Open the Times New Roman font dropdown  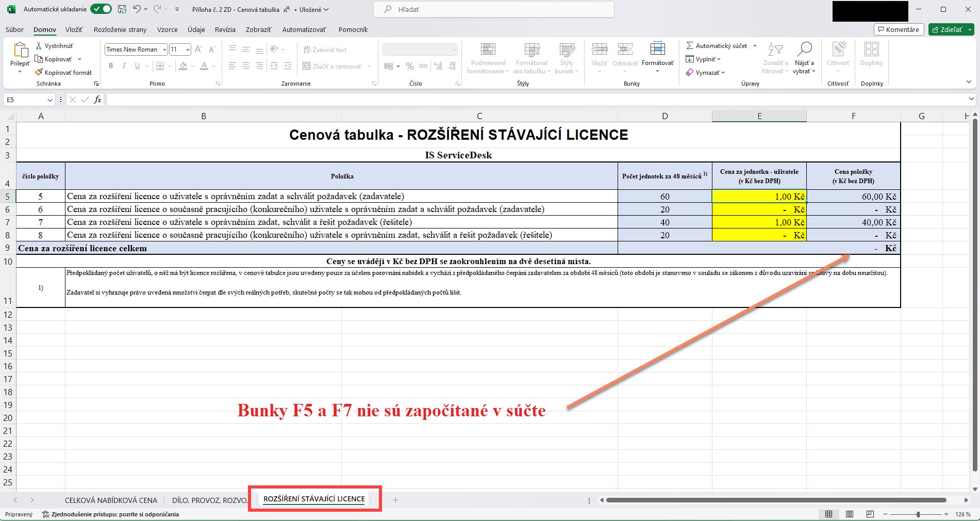(164, 50)
